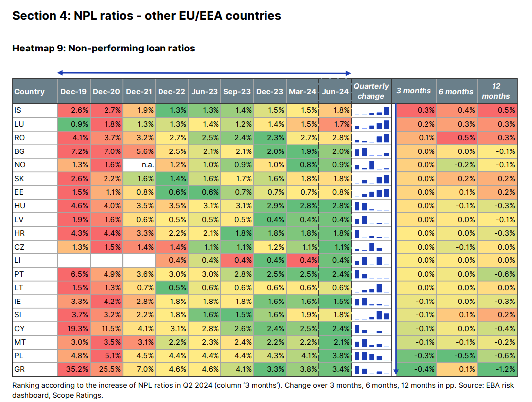The height and width of the screenshot is (402, 532).
Task: Select the CY Dec-19 cell showing 19.3%
Action: pos(74,342)
